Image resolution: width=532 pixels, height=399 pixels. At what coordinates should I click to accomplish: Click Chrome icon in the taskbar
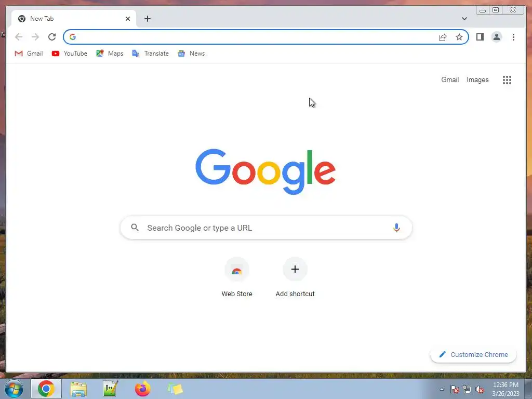click(x=46, y=389)
